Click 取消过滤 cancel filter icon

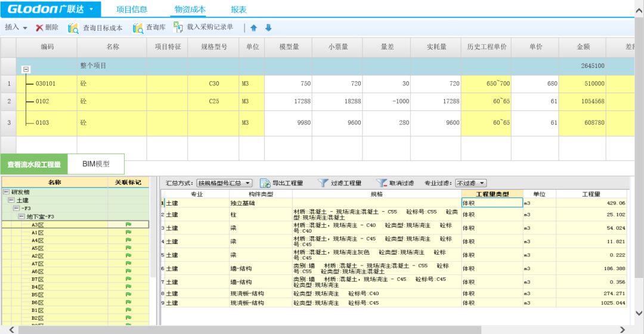click(x=382, y=183)
